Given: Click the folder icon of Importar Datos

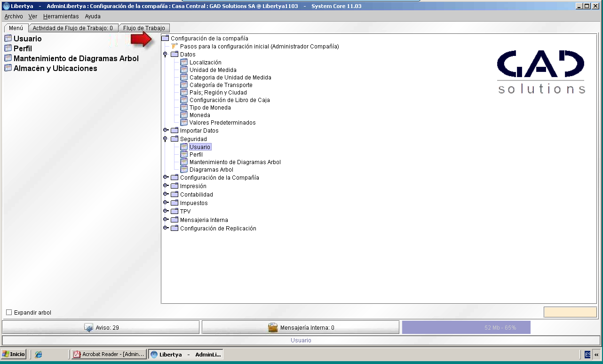Looking at the screenshot, I should click(175, 130).
